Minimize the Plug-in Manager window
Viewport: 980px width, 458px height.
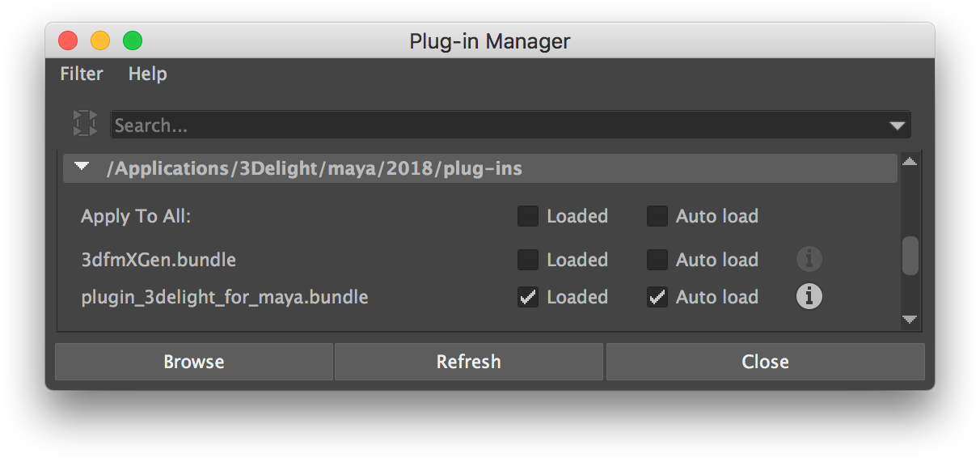[x=100, y=40]
